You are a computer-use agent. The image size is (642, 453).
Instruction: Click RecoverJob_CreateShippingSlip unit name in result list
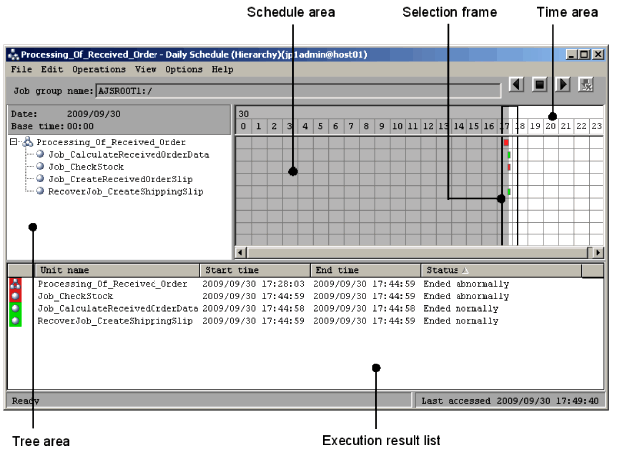pos(115,321)
